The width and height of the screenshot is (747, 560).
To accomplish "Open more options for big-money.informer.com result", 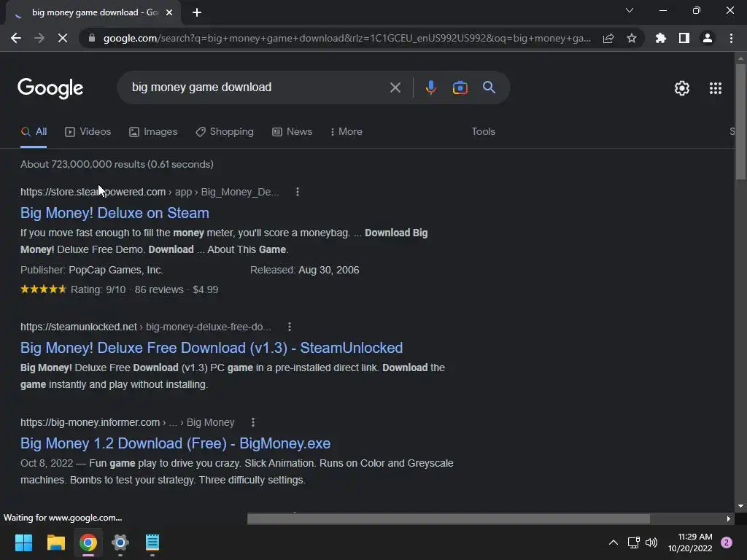I will (253, 422).
